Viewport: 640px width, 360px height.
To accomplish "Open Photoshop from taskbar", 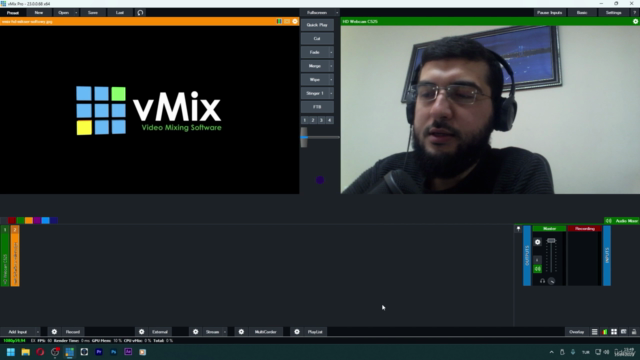I will [113, 352].
